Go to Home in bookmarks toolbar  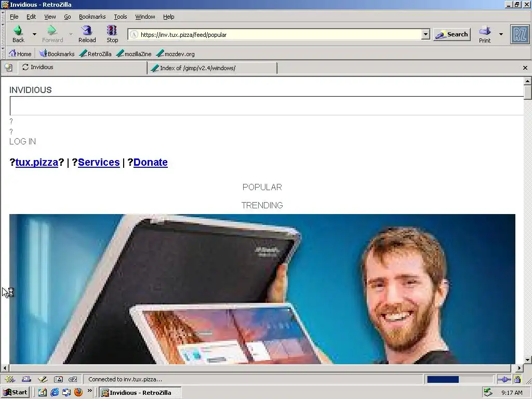click(x=20, y=54)
